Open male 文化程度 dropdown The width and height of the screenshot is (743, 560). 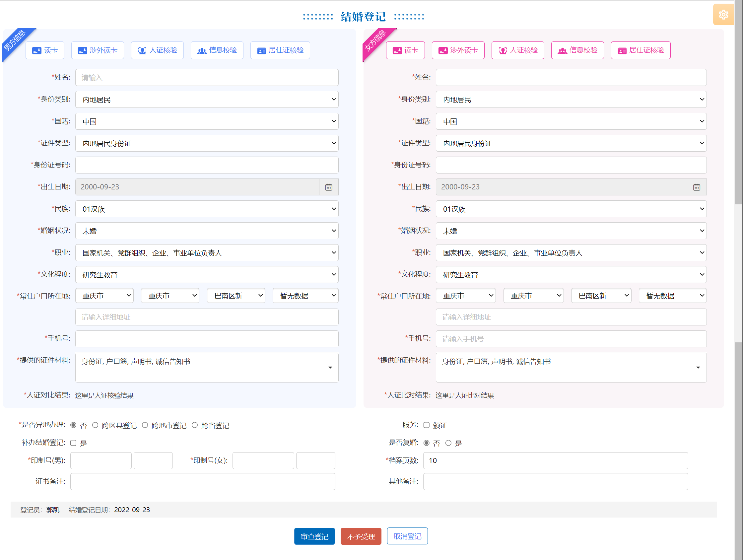click(207, 274)
